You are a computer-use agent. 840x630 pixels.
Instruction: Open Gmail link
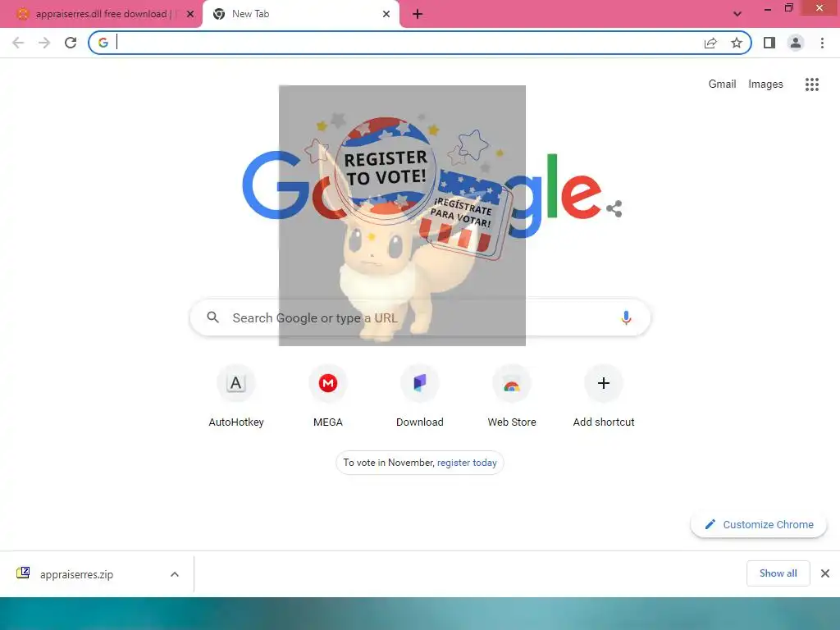point(722,84)
